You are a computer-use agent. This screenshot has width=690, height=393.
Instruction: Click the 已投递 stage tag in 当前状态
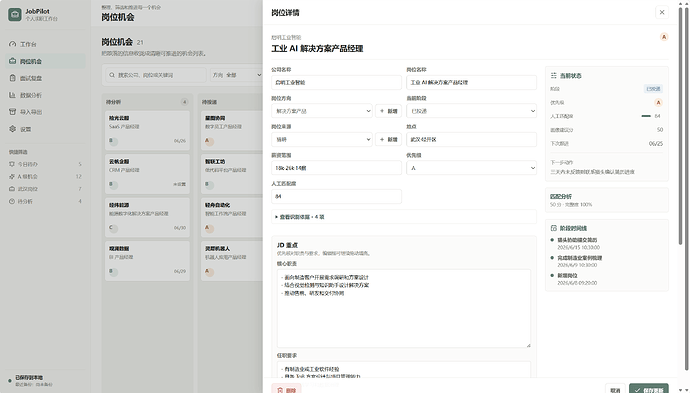point(653,89)
